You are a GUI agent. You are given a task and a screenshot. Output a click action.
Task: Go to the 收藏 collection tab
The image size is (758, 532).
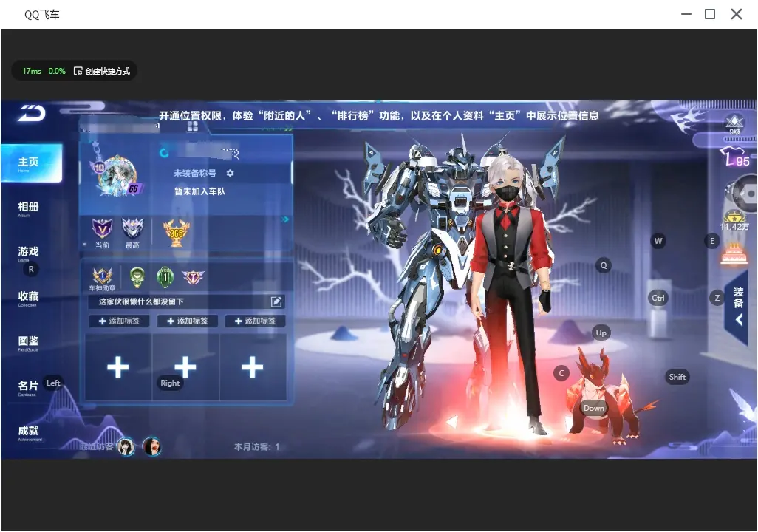(x=28, y=298)
